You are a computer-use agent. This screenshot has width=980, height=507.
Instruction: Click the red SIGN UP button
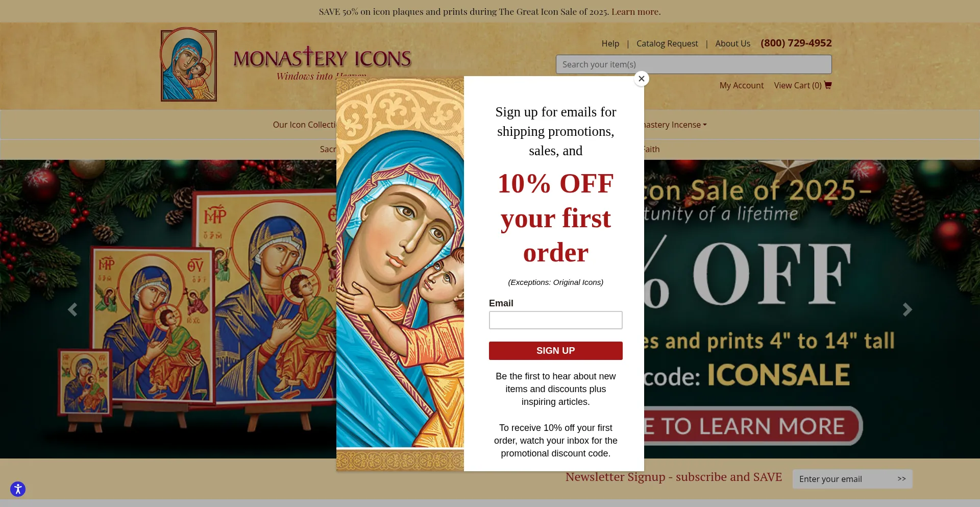pyautogui.click(x=555, y=351)
